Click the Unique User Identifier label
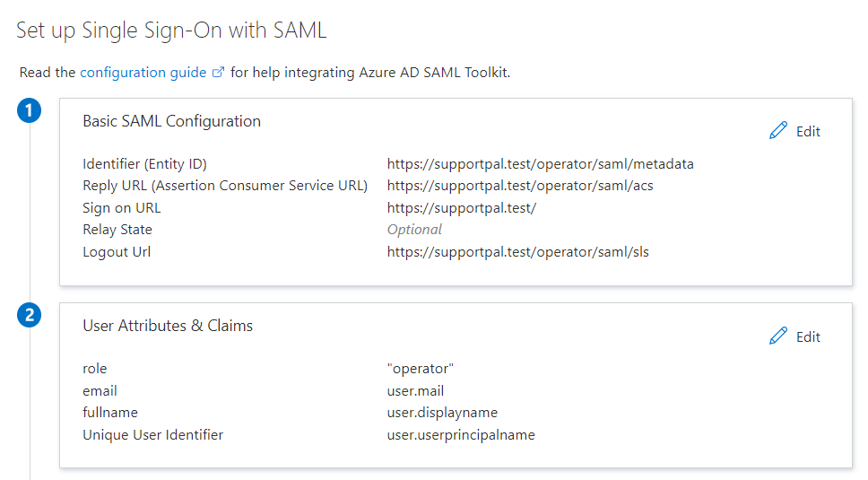 (152, 435)
